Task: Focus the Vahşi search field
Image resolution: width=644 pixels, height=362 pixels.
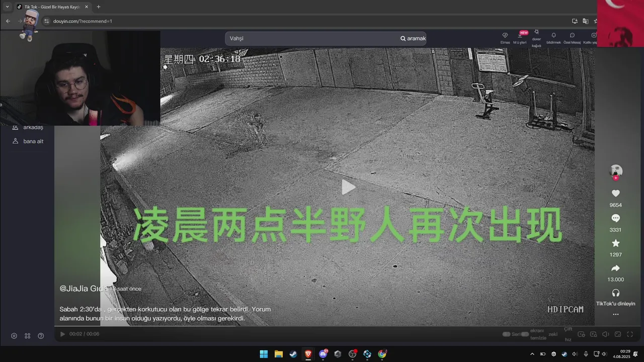Action: (x=312, y=38)
